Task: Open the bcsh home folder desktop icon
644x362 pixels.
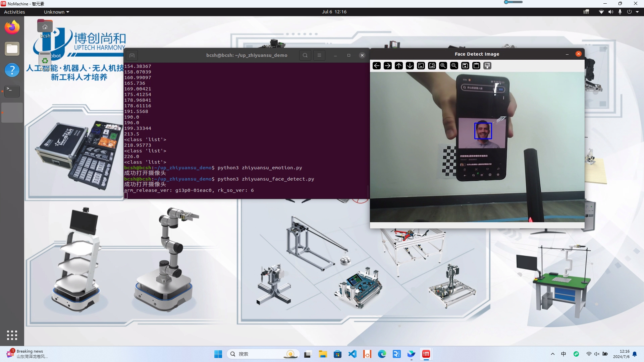Action: [x=45, y=29]
